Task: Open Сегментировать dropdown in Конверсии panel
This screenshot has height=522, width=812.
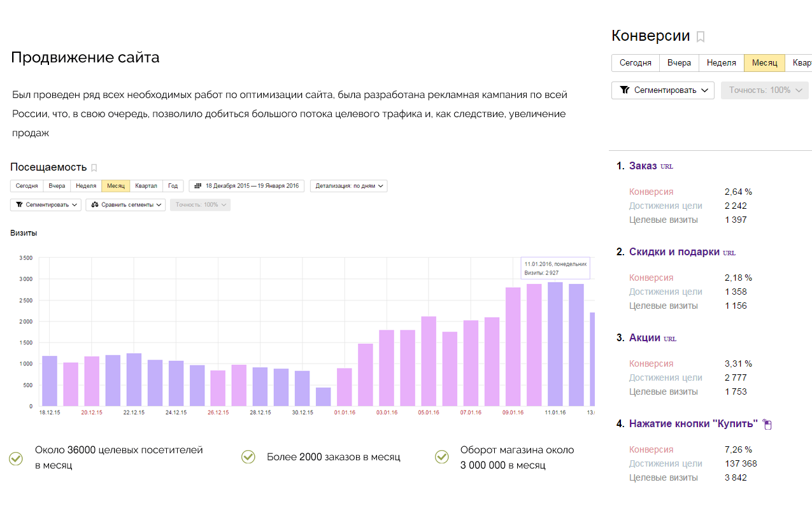Action: 663,90
